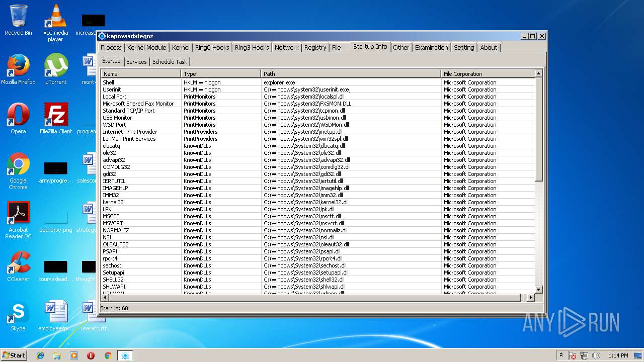Select the SHELL32 KnownDLLs row
Screen dimensions: 644x362
coord(317,280)
